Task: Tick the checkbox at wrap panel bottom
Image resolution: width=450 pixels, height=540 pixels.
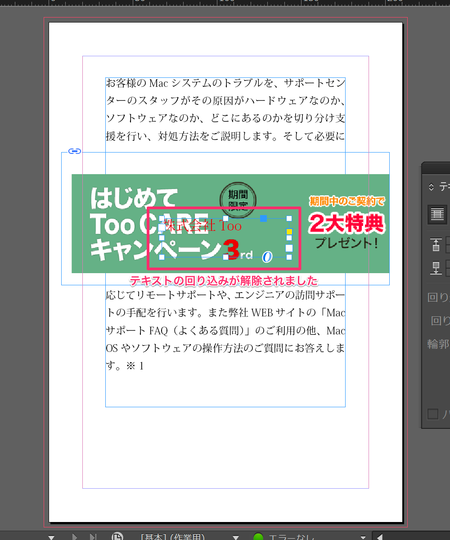Action: 432,414
